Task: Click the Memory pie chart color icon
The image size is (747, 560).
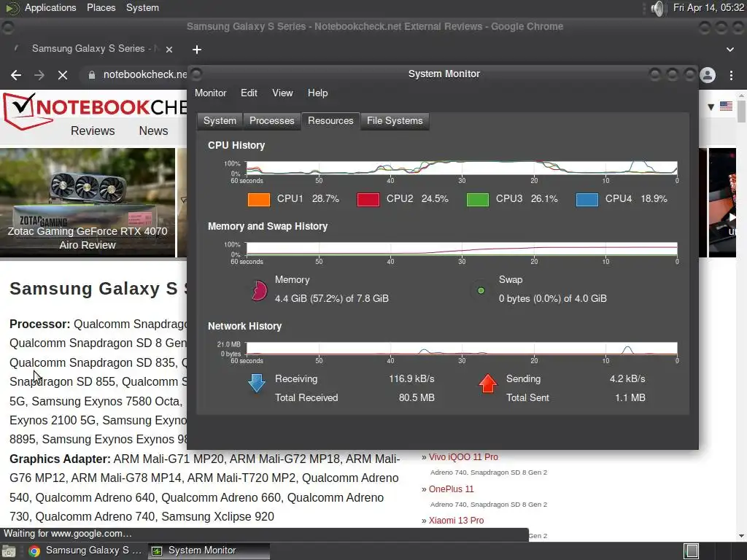Action: point(259,290)
